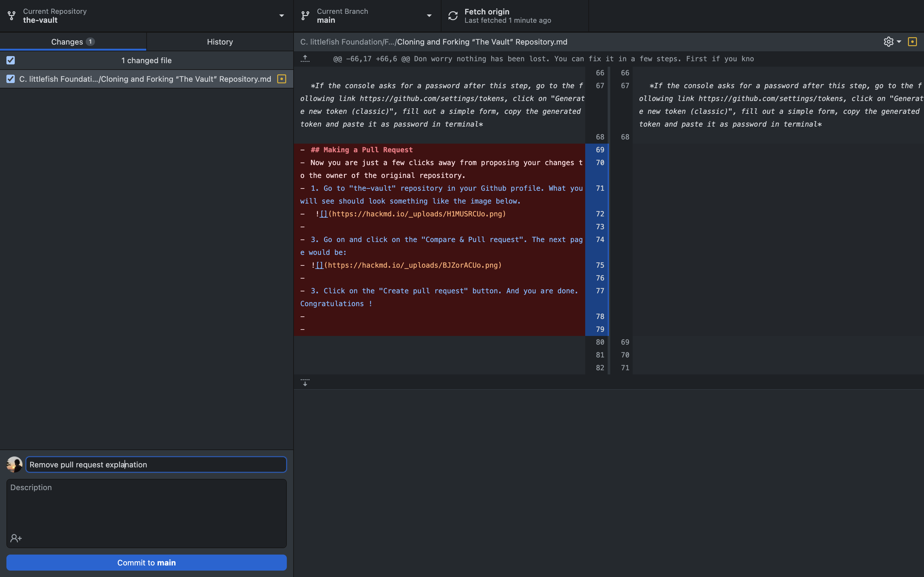Click the add co-authors icon
This screenshot has width=924, height=577.
[16, 538]
